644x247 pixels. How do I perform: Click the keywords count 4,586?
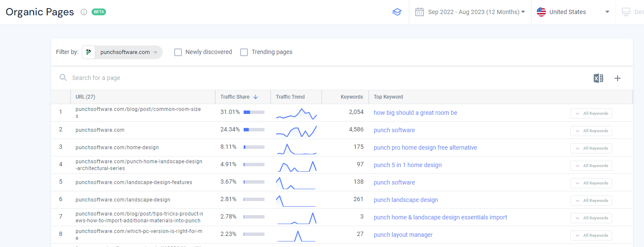(356, 130)
